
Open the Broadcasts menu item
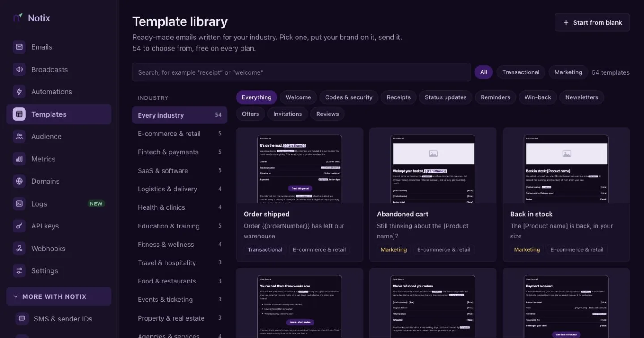[59, 69]
